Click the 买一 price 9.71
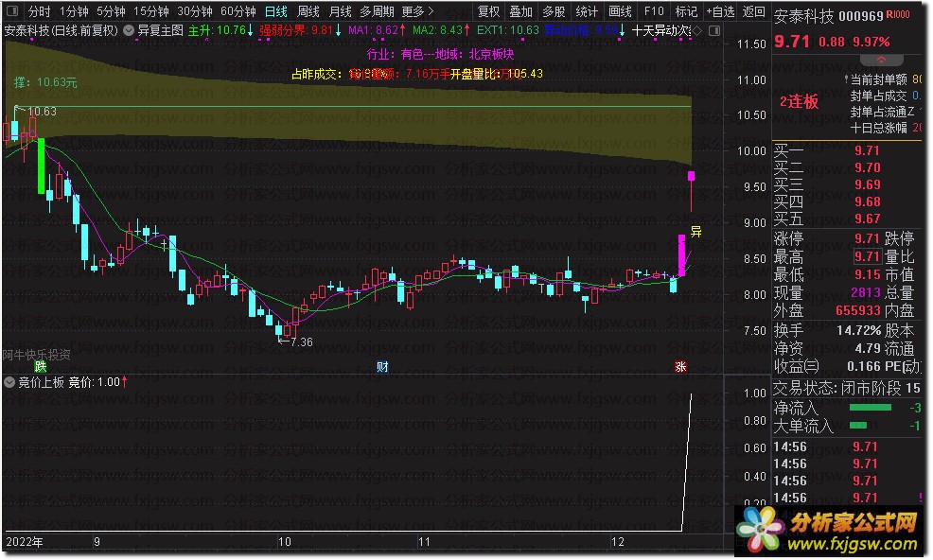This screenshot has width=933, height=560. point(867,150)
